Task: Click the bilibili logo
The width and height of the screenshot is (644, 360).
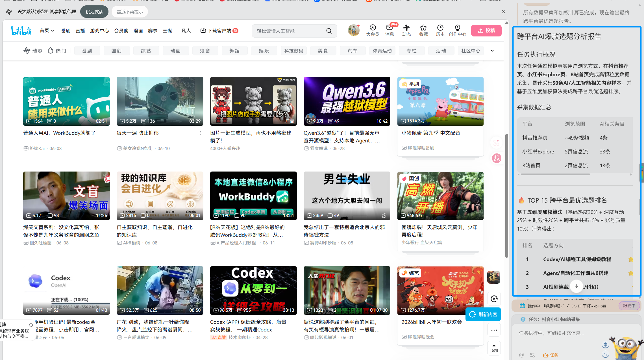Action: coord(21,31)
